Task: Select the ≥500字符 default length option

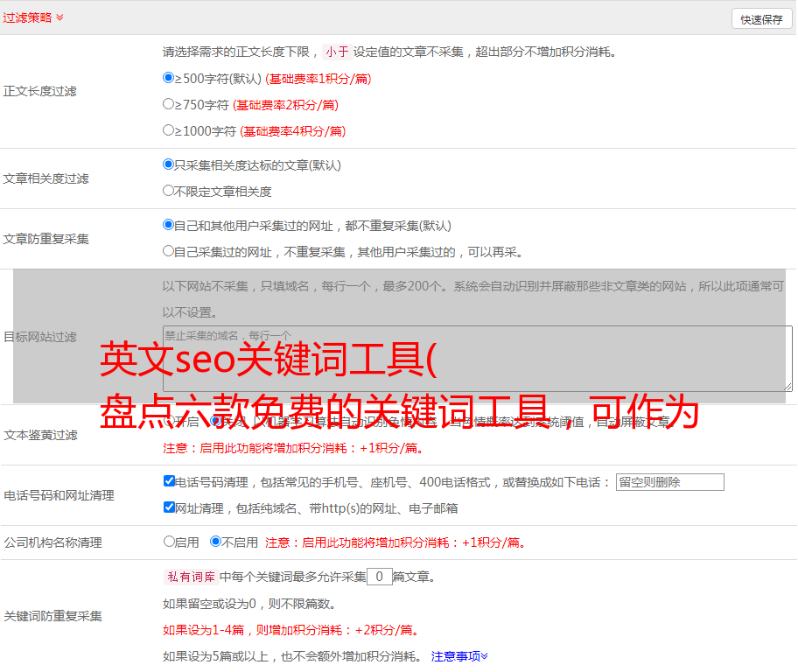Action: [169, 78]
